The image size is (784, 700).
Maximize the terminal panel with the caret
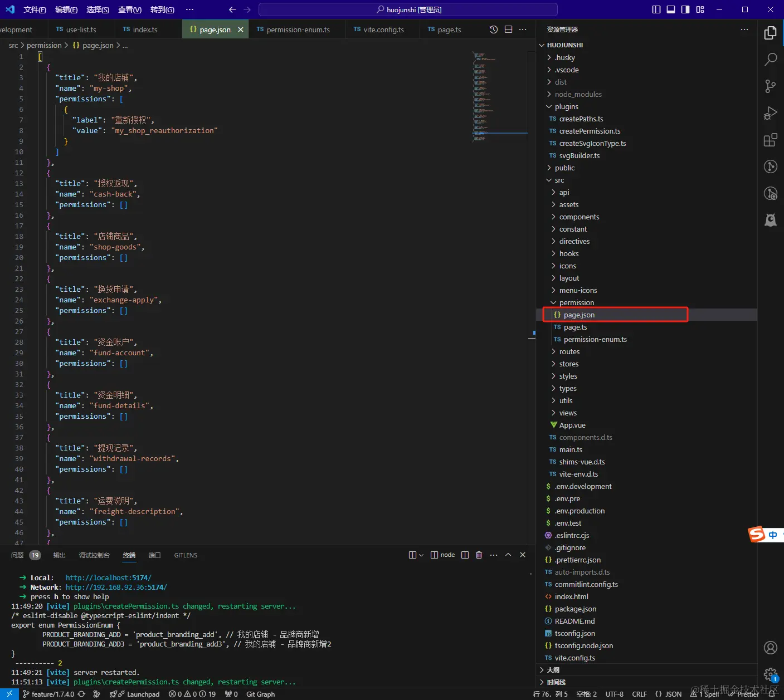[x=508, y=555]
